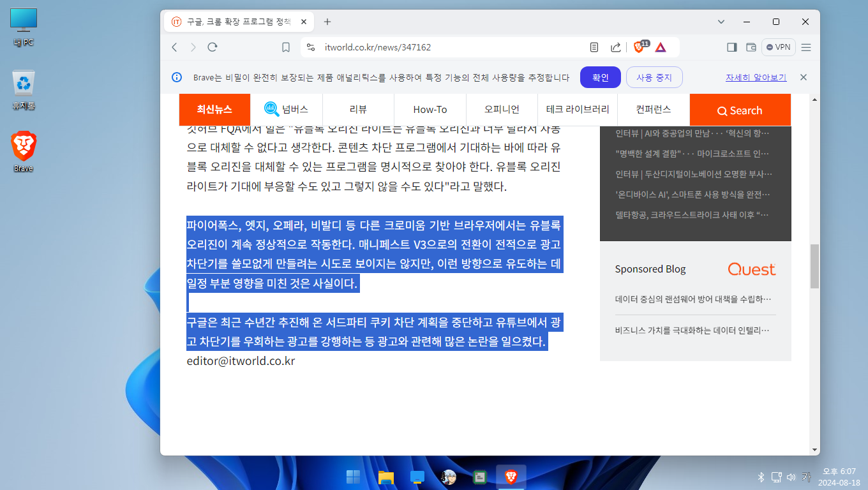Open sponsored post 비즈니스 가치를 극대화하는 데이터
Screen dimensions: 868x490
point(693,330)
